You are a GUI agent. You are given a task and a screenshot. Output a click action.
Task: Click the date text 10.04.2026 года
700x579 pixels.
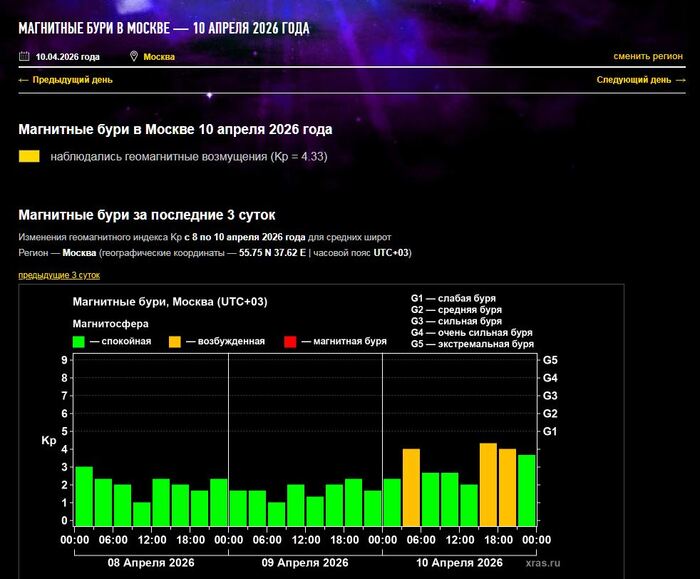(68, 57)
